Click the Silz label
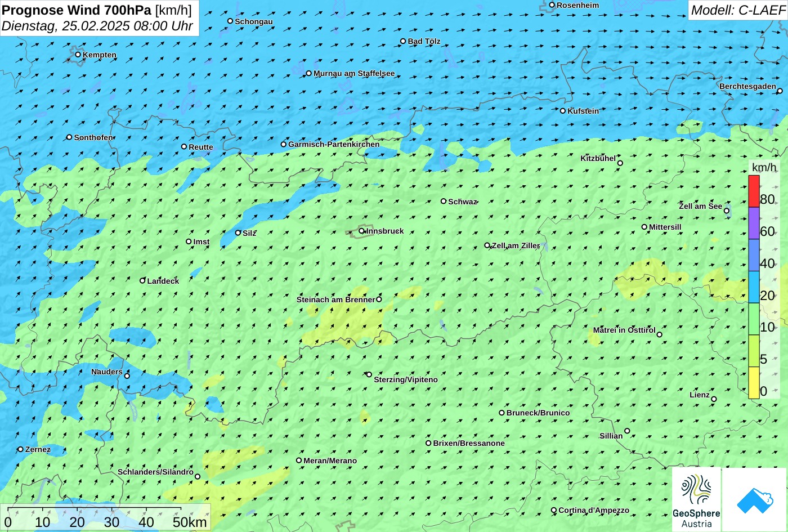Viewport: 788px width, 532px height. click(249, 233)
